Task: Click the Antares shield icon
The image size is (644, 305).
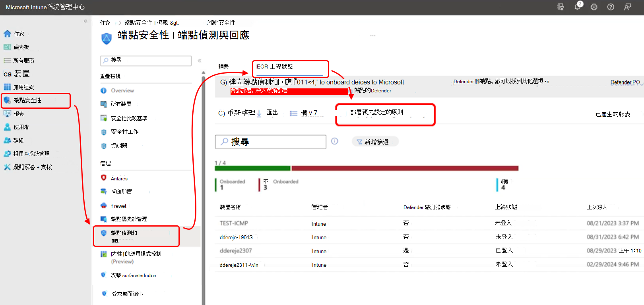Action: point(103,178)
